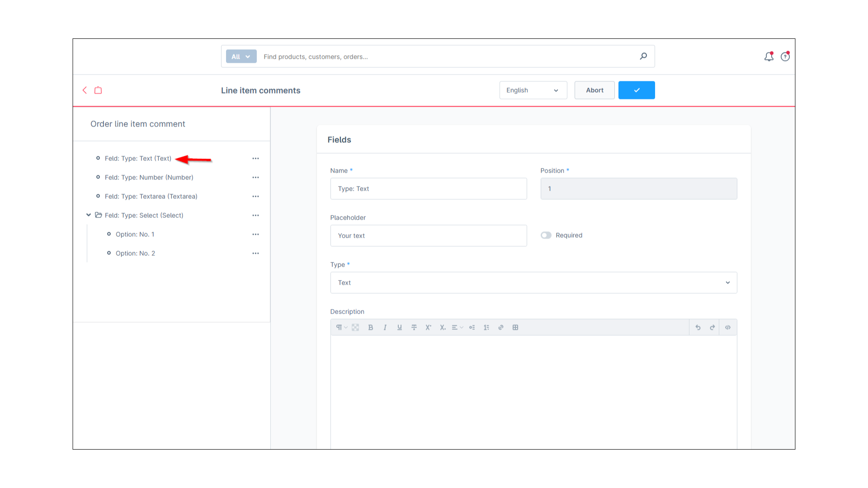
Task: Click the save checkmark button
Action: tap(636, 90)
